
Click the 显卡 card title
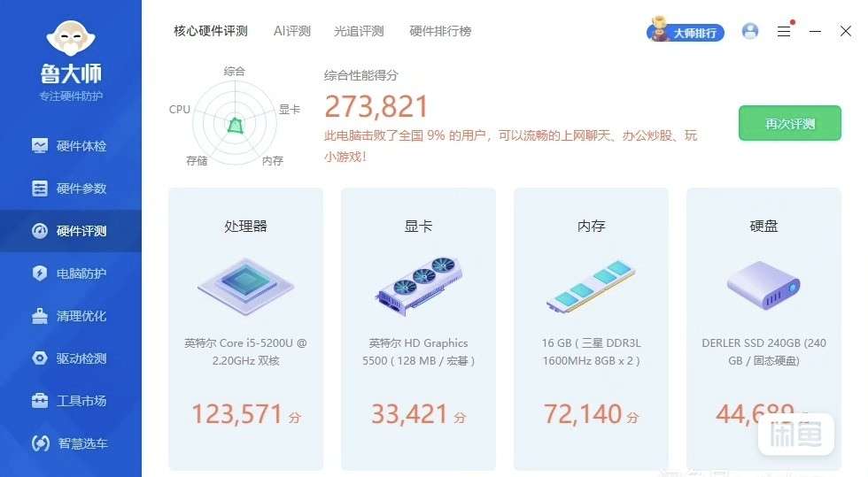coord(418,226)
